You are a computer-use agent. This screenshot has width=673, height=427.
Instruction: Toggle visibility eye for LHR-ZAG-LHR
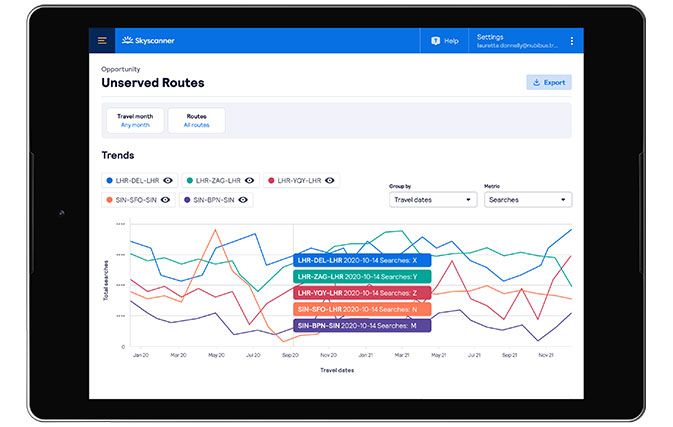[x=249, y=181]
